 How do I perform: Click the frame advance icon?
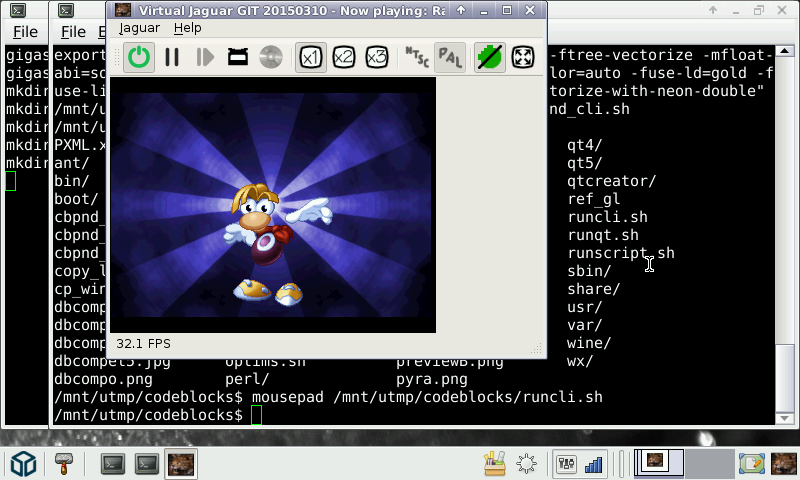(x=205, y=57)
